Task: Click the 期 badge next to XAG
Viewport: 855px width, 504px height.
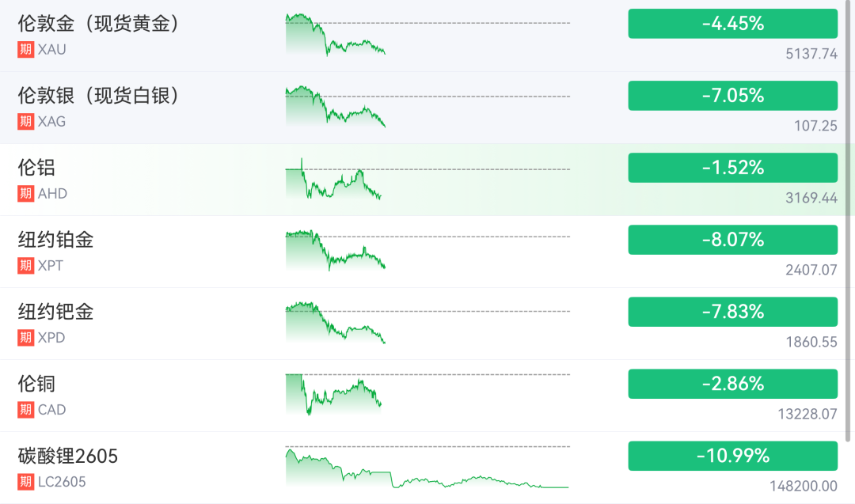Action: [26, 121]
